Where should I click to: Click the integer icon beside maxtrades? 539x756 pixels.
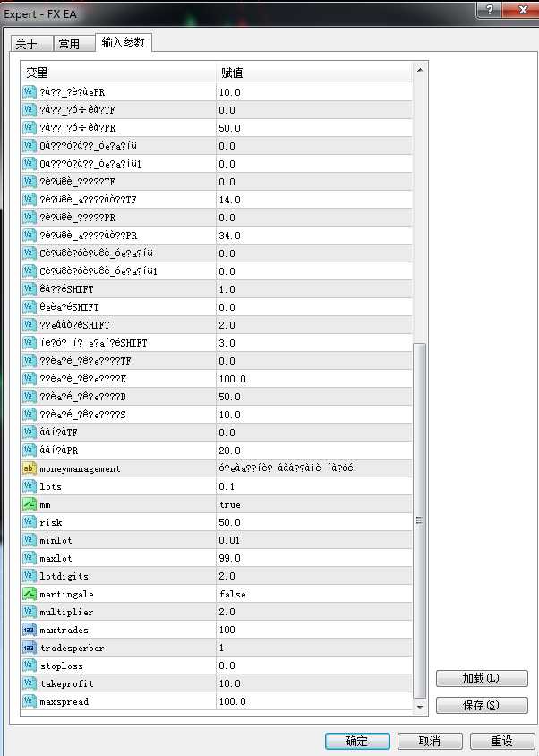click(29, 630)
